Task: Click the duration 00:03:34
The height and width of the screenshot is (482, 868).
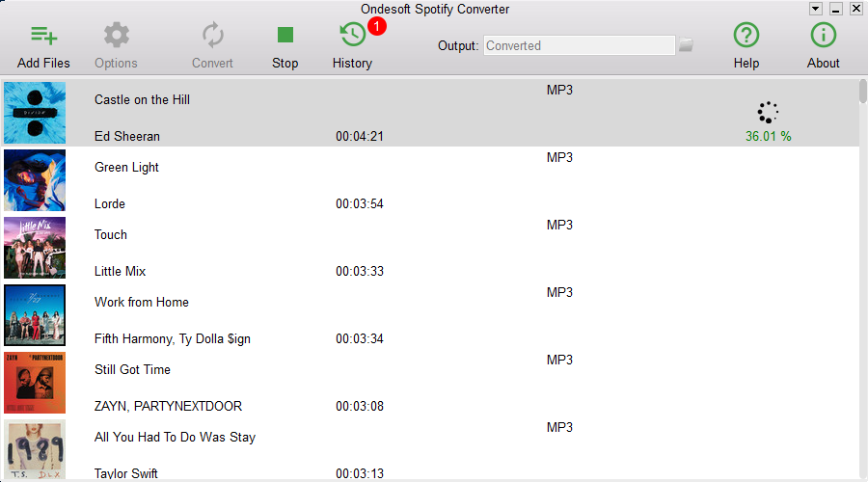Action: click(x=360, y=338)
